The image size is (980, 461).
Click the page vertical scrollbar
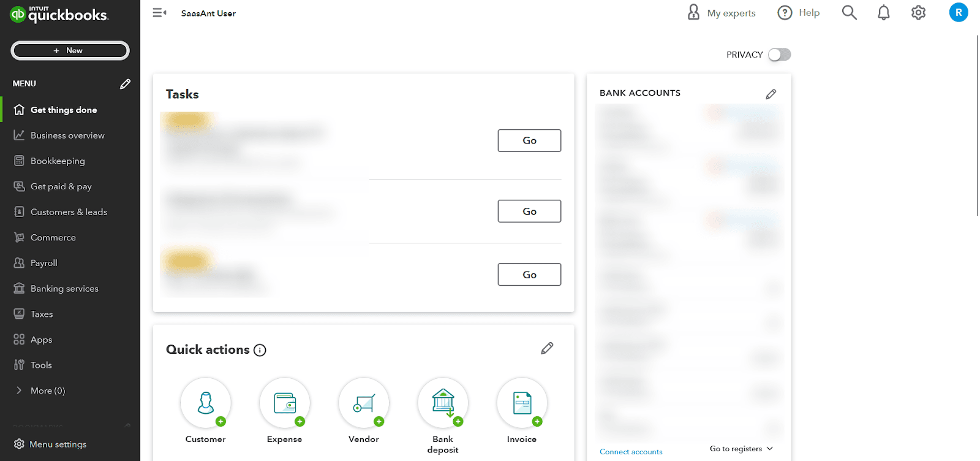(x=977, y=126)
